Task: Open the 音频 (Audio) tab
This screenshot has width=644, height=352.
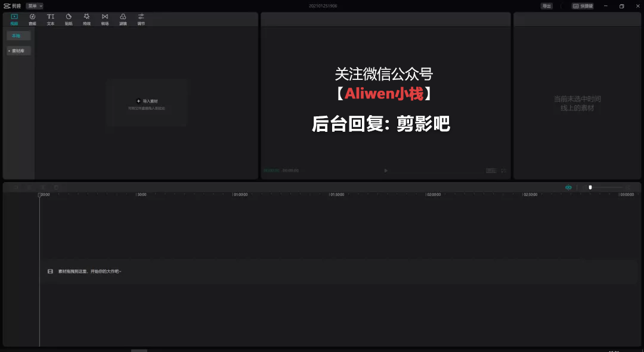Action: (32, 19)
